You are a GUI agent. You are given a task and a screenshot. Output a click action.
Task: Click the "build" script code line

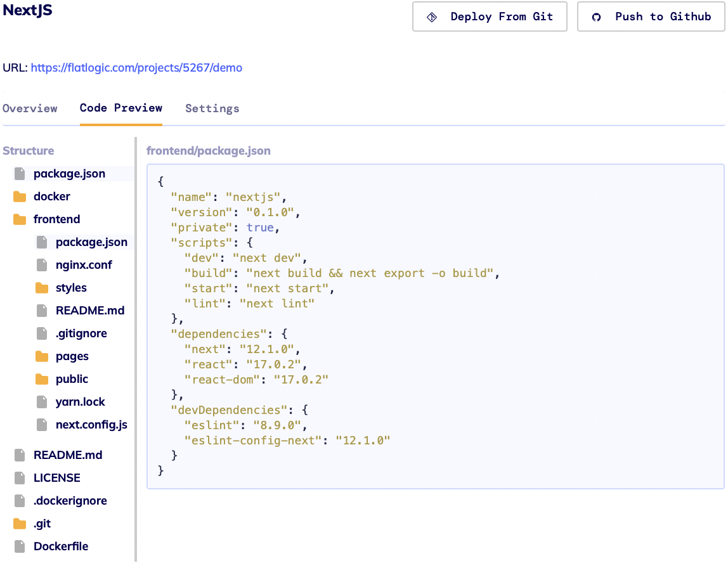click(x=342, y=273)
